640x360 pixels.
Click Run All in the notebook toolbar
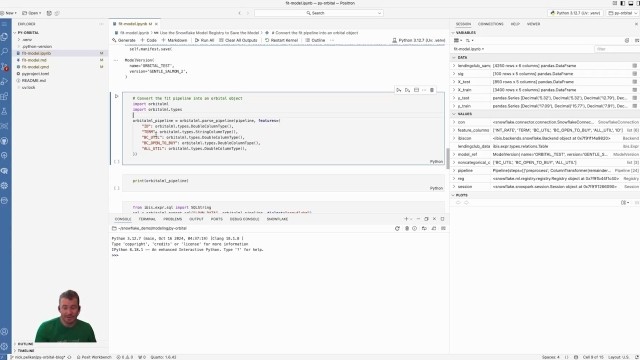click(204, 40)
